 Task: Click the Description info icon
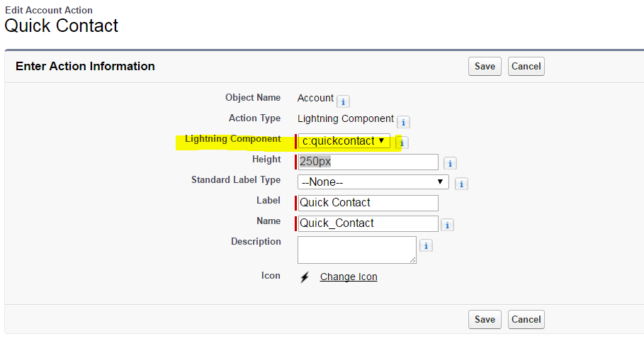tap(426, 246)
